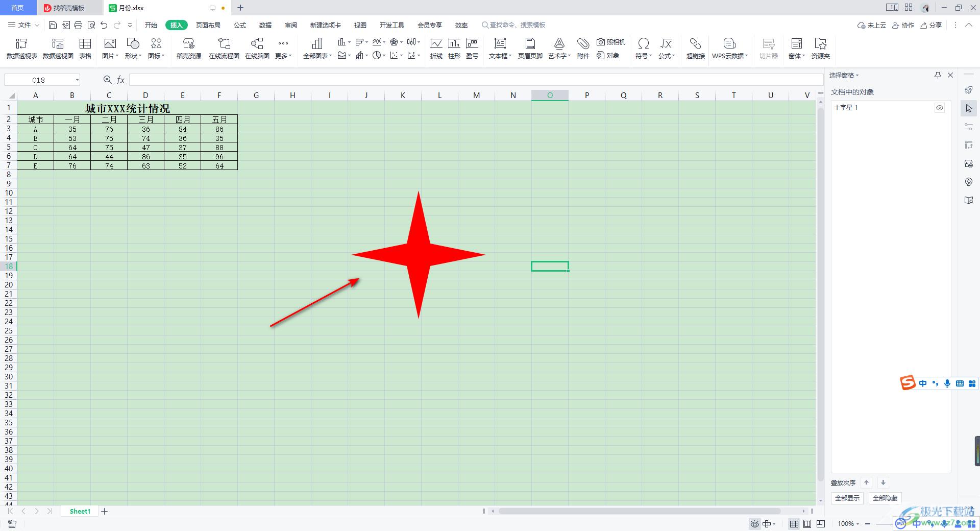Click the print icon
Viewport: 980px width, 531px height.
click(78, 25)
